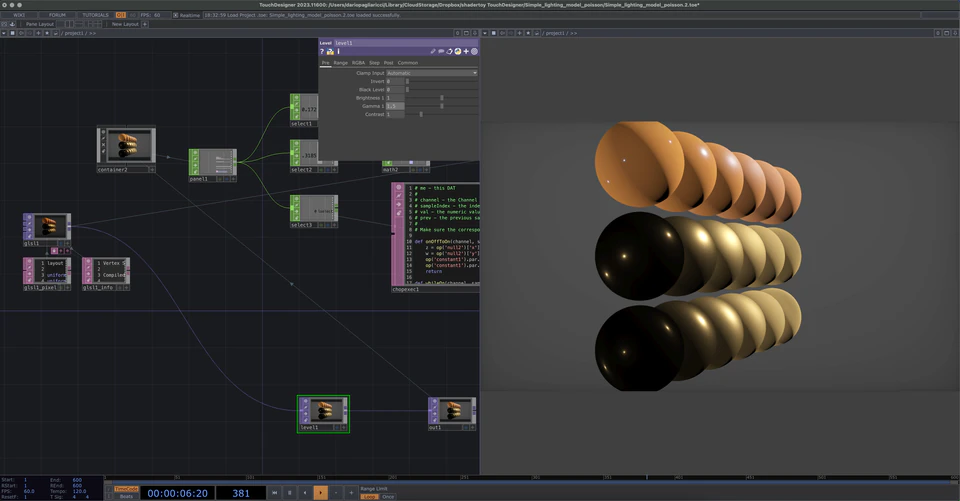This screenshot has width=960, height=501.
Task: Select the four-pane grid layout
Action: 97,24
